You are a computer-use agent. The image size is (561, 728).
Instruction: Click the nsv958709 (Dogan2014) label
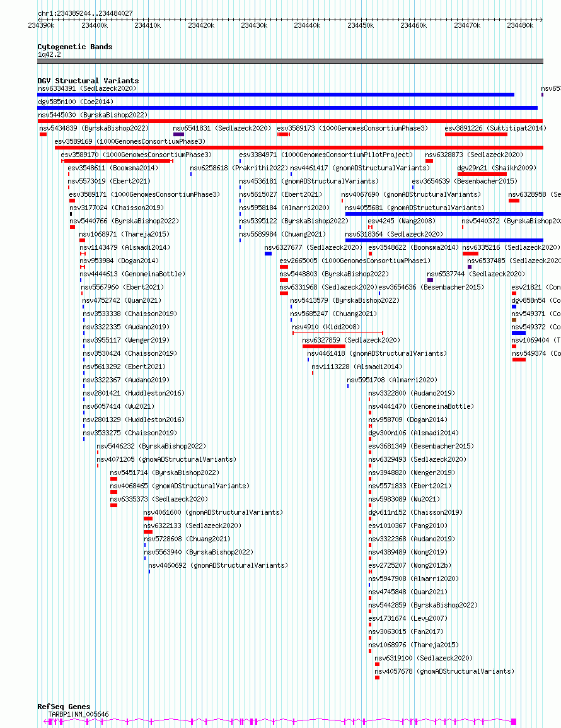point(408,420)
